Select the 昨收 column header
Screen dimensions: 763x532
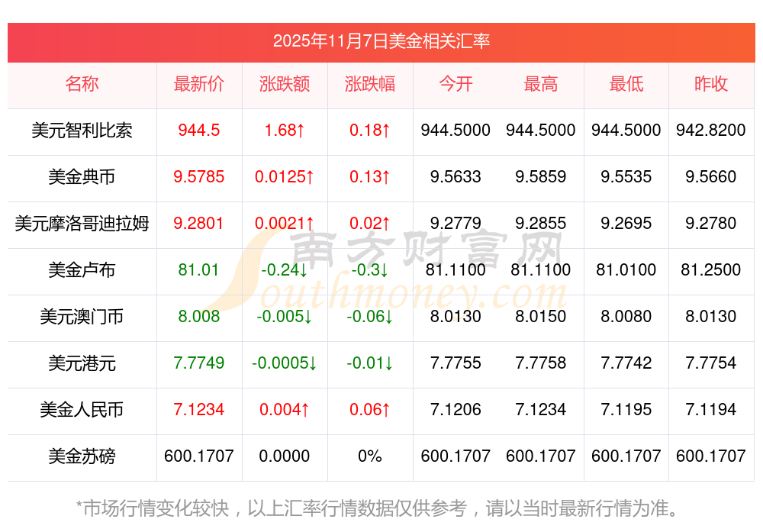click(711, 84)
